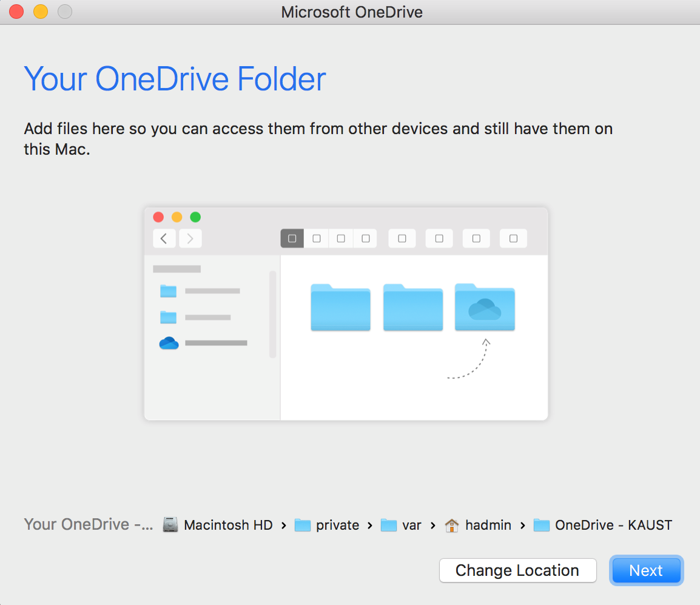Screen dimensions: 700x605
Task: Click the forward arrow in the Finder illustration
Action: point(190,238)
